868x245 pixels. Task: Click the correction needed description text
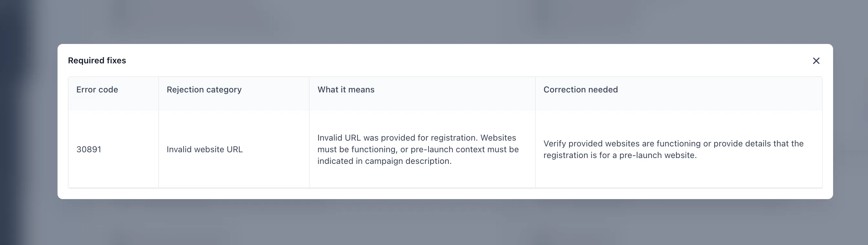[x=673, y=149]
